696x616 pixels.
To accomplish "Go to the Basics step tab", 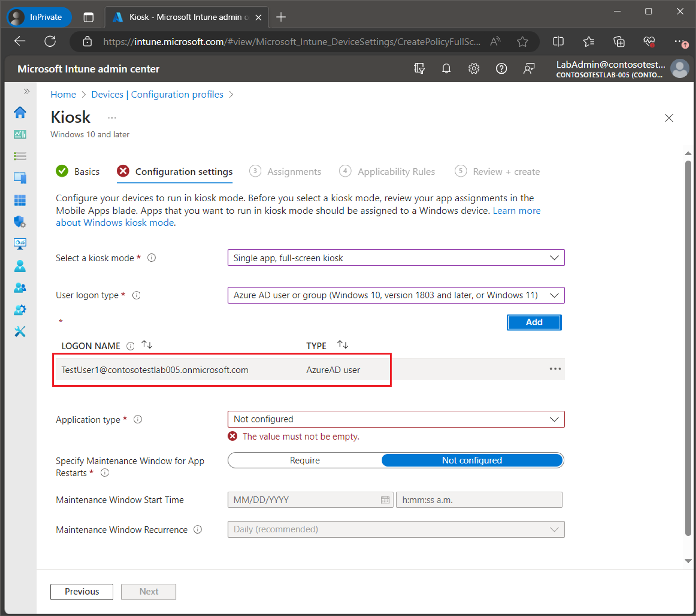I will (x=78, y=172).
